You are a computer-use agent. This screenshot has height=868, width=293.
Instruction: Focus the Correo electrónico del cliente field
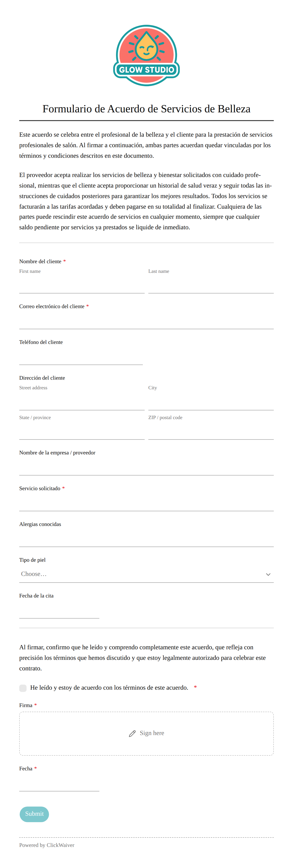(146, 321)
